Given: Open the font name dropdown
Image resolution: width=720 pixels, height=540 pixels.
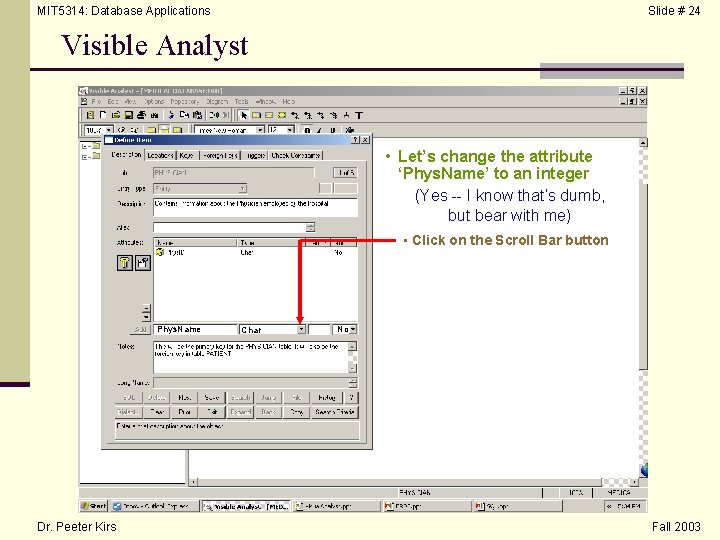Looking at the screenshot, I should [x=260, y=130].
